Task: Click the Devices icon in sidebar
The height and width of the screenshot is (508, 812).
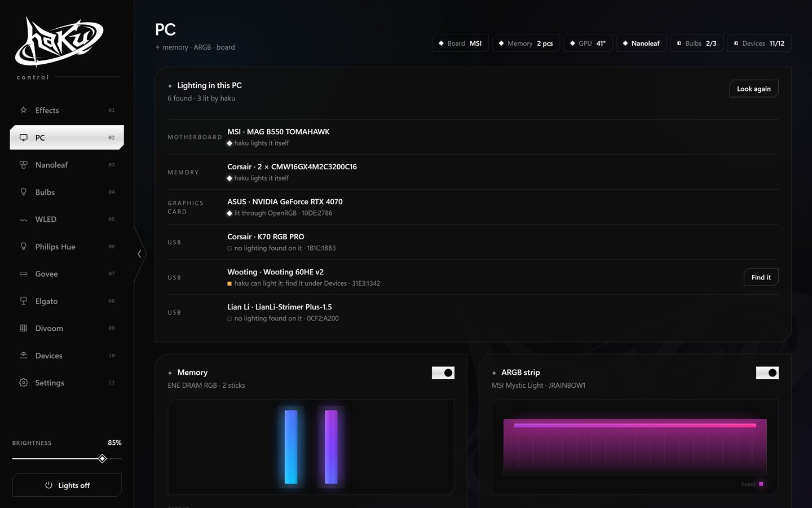Action: point(23,356)
